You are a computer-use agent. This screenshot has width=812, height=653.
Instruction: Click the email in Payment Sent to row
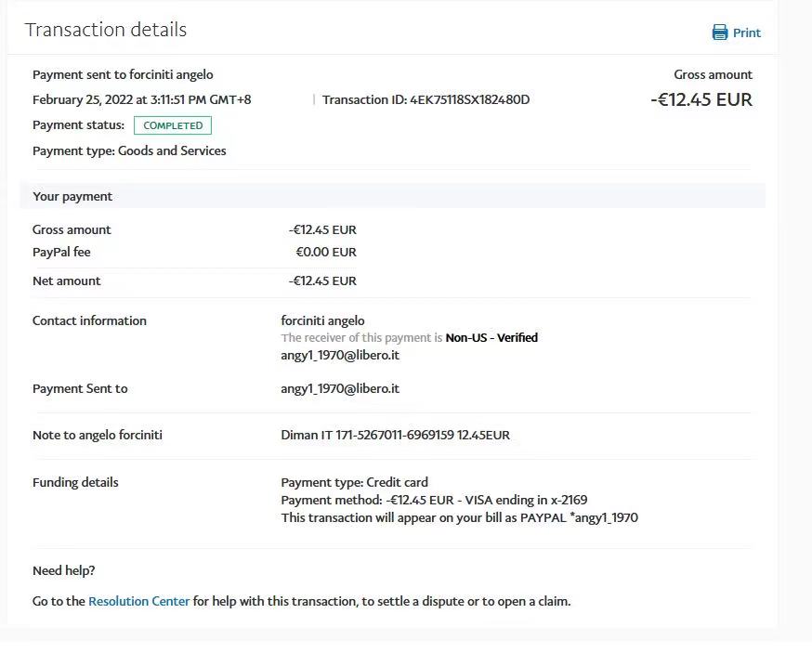click(340, 388)
